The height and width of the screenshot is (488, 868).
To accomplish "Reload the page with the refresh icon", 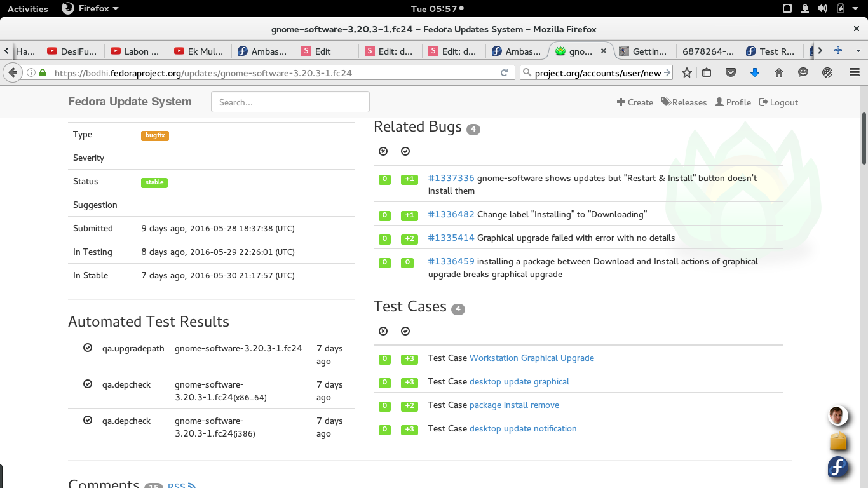I will (x=504, y=72).
